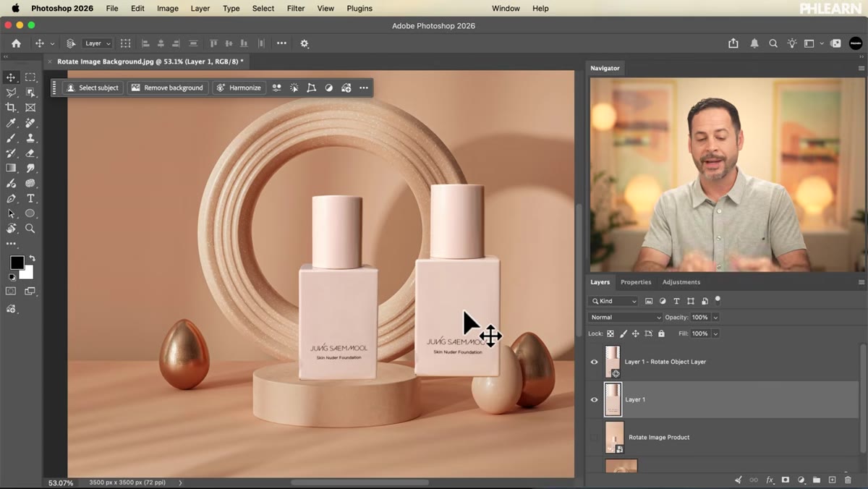Open the Layer menu
Viewport: 868px width, 489px height.
coord(200,8)
